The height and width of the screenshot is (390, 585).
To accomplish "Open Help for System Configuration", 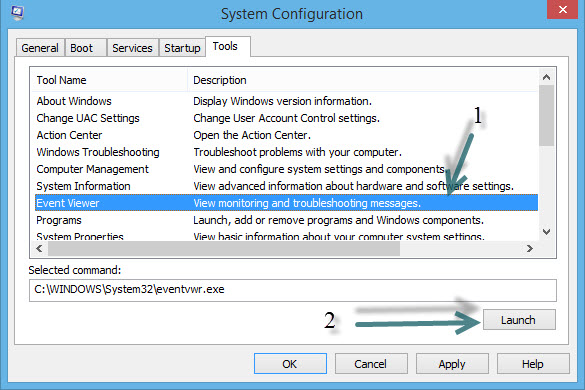I will point(533,364).
